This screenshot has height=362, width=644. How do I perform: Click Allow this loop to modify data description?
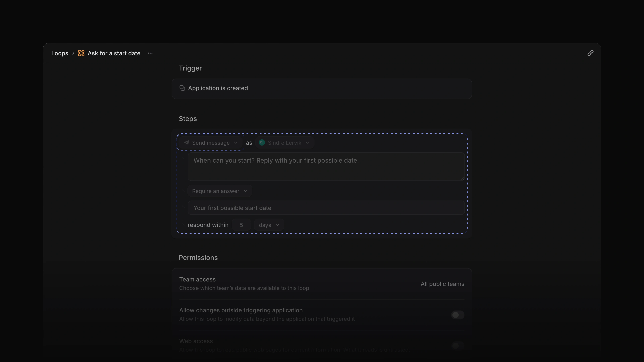pyautogui.click(x=267, y=319)
